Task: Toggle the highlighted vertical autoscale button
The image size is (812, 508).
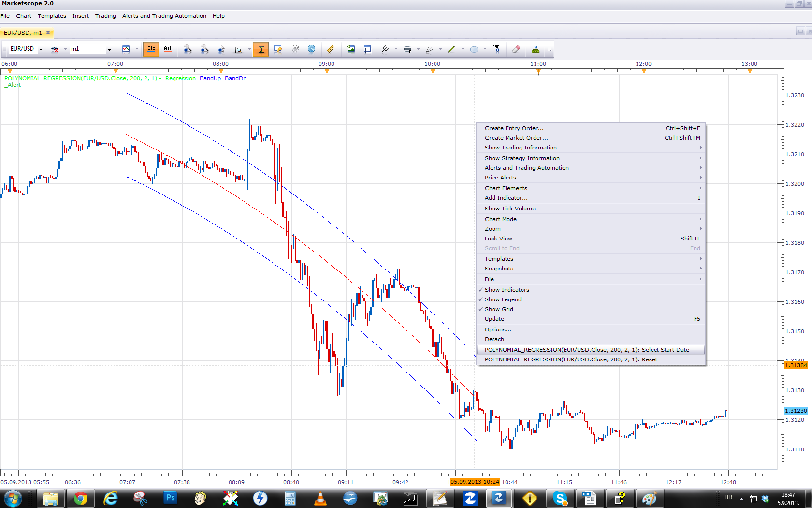Action: click(261, 49)
